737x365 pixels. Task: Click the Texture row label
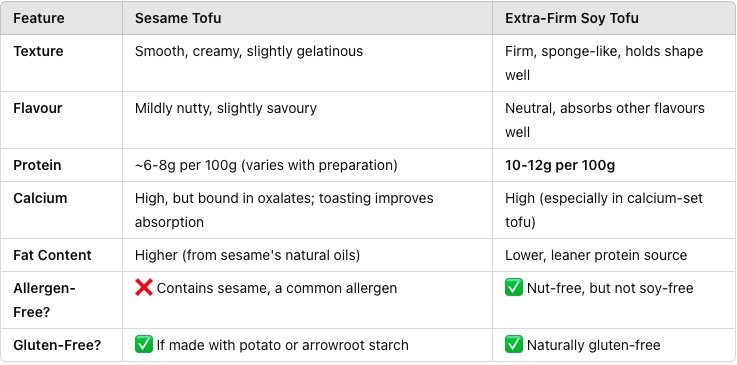(38, 51)
